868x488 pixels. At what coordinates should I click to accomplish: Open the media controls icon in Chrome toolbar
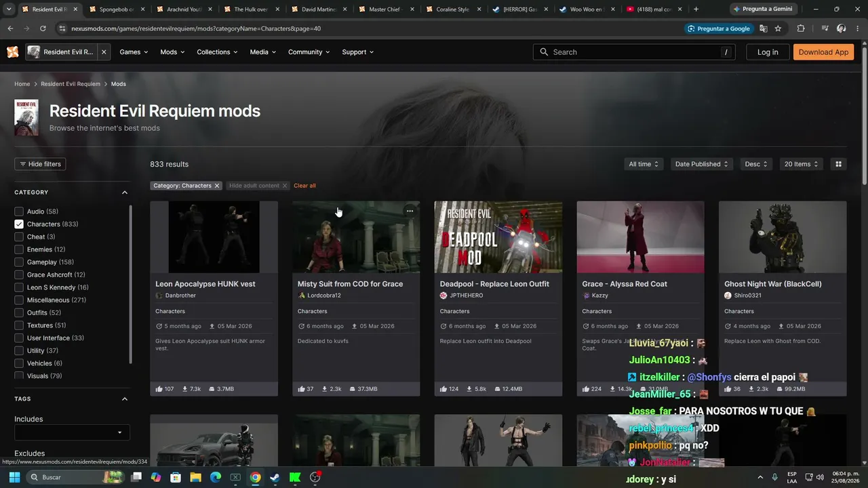825,28
